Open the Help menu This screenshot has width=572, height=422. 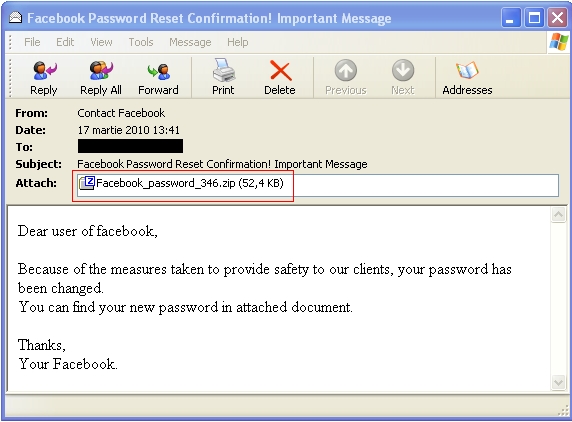pyautogui.click(x=237, y=42)
